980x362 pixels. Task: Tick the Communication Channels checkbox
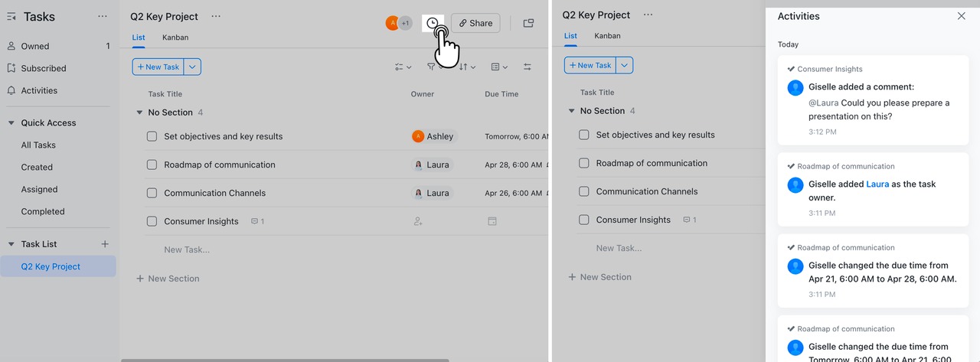point(152,193)
